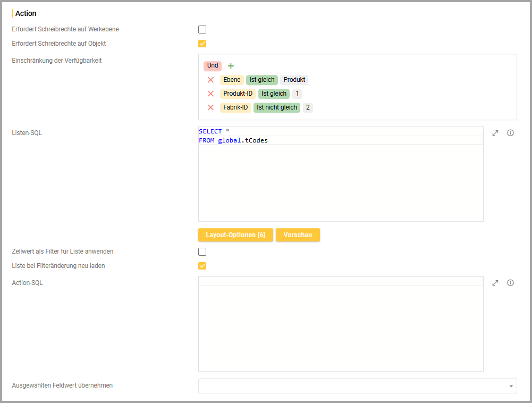Expand the Listen-SQL editor to fullscreen
Screen dimensions: 532x403
pos(495,133)
